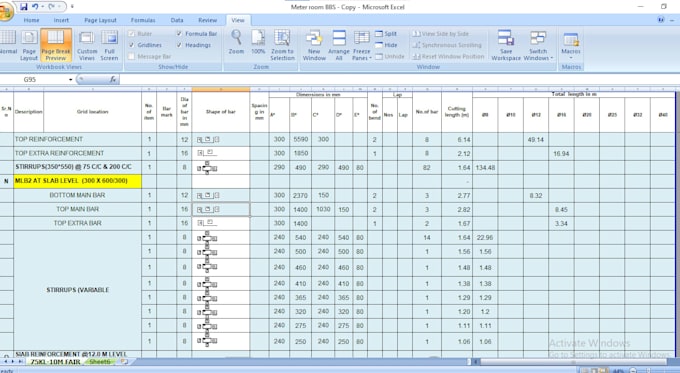Viewport: 680px width, 373px height.
Task: Save the workbook from the quick access toolbar
Action: 24,7
